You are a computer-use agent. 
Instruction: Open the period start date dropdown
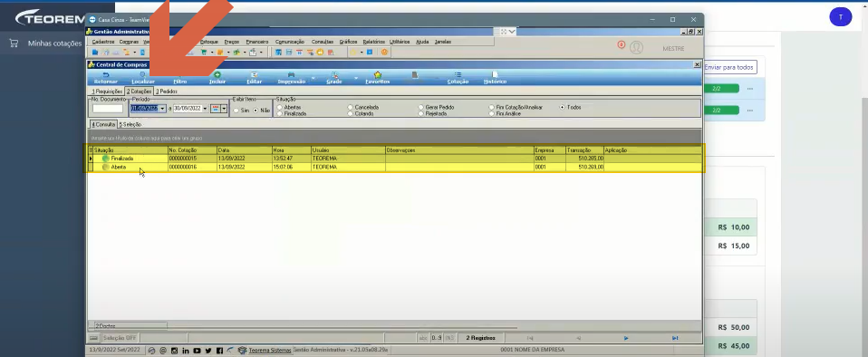pos(162,109)
